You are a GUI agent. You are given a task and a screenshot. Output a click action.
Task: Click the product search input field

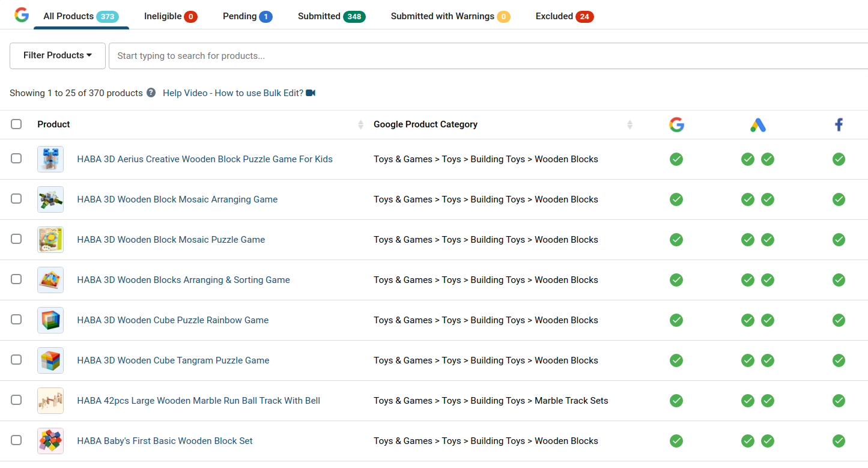(488, 56)
